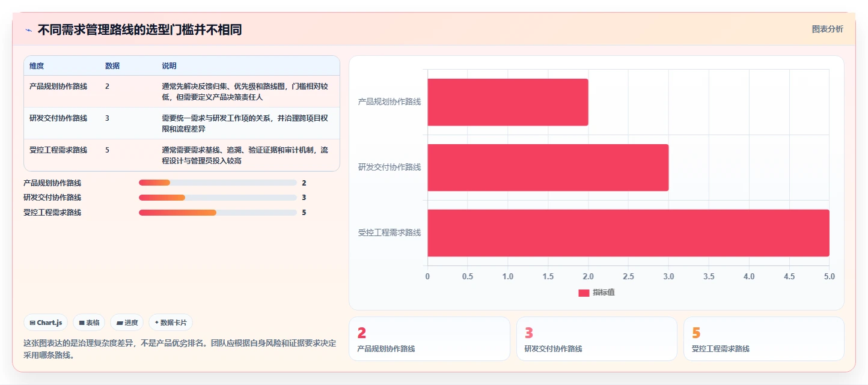The image size is (868, 385).
Task: Toggle the 指标值 legend item
Action: 596,293
